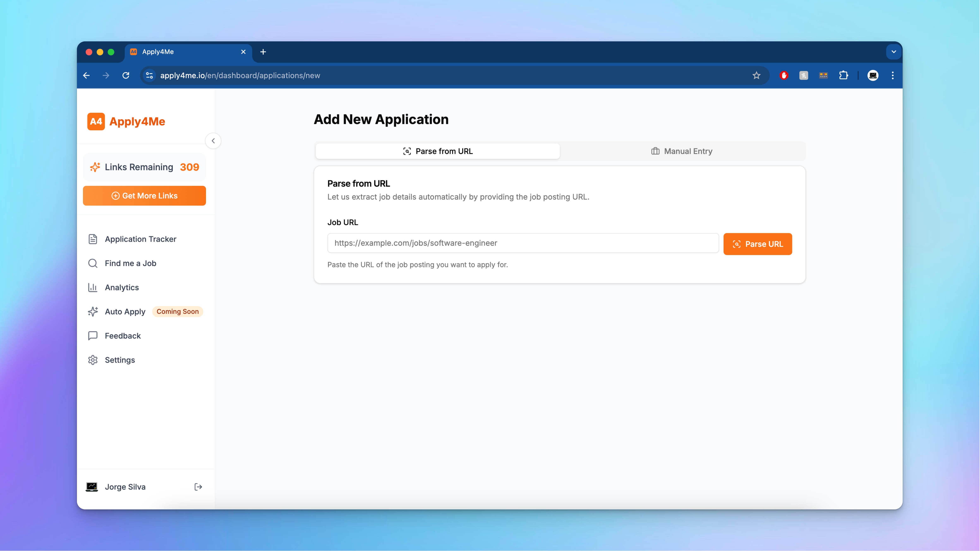
Task: Click the Auto Apply sparkle item
Action: click(125, 312)
